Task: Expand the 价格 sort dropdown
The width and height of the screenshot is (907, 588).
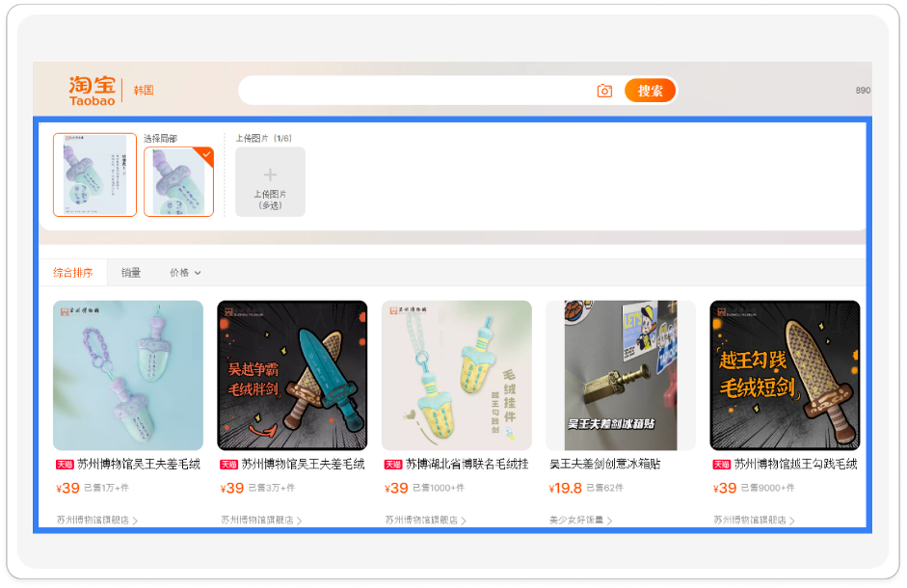Action: click(x=185, y=273)
